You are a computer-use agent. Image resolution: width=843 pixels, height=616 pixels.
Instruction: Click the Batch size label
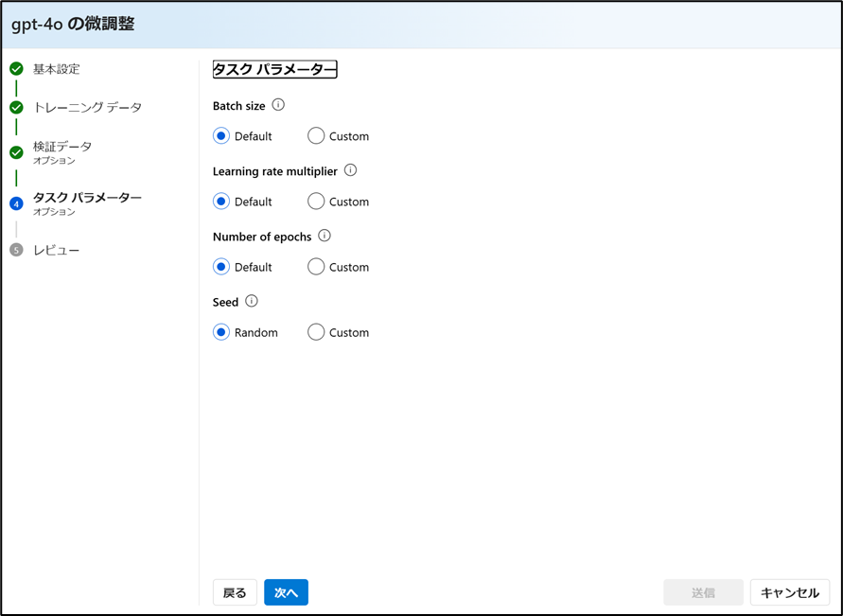(x=239, y=106)
